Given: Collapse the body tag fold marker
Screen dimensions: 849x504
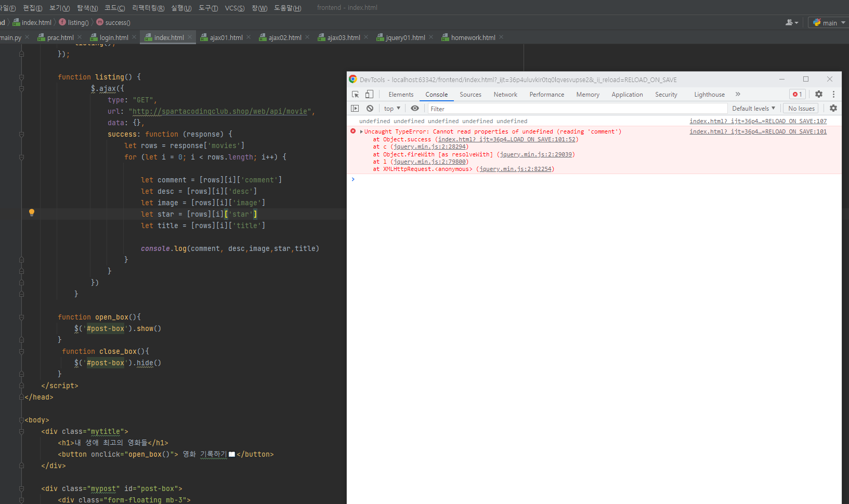Looking at the screenshot, I should point(21,420).
